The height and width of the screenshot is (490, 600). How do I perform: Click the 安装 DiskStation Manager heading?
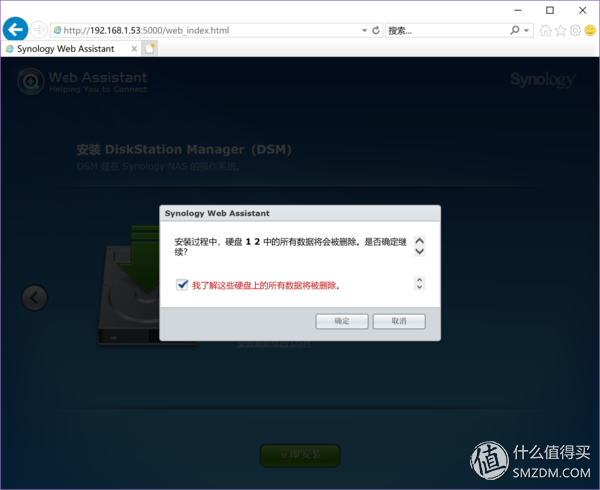[184, 149]
